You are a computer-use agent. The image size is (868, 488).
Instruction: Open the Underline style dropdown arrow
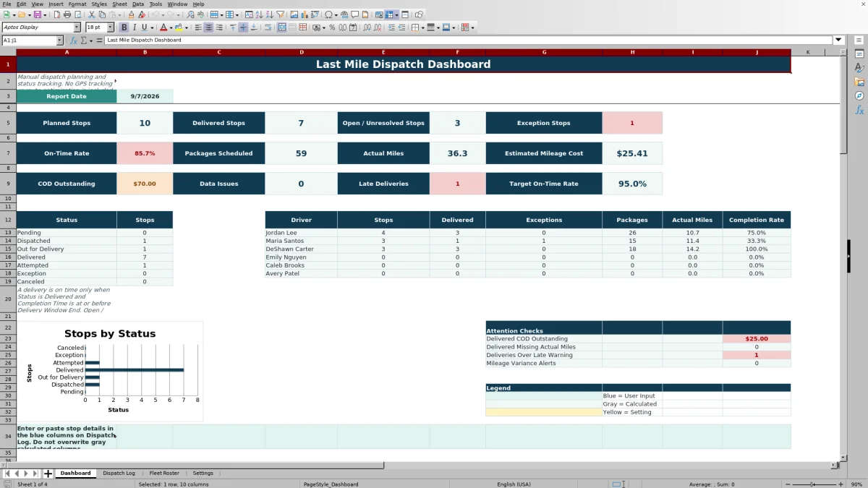click(x=152, y=27)
